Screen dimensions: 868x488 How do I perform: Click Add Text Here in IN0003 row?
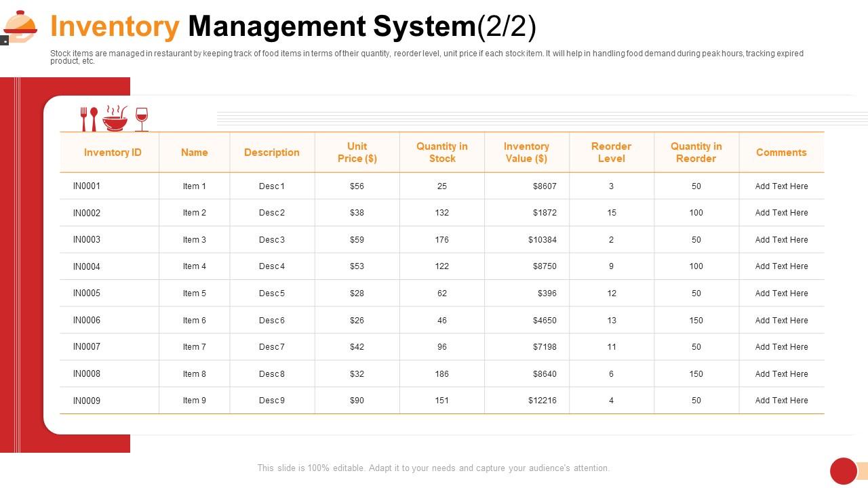tap(781, 240)
